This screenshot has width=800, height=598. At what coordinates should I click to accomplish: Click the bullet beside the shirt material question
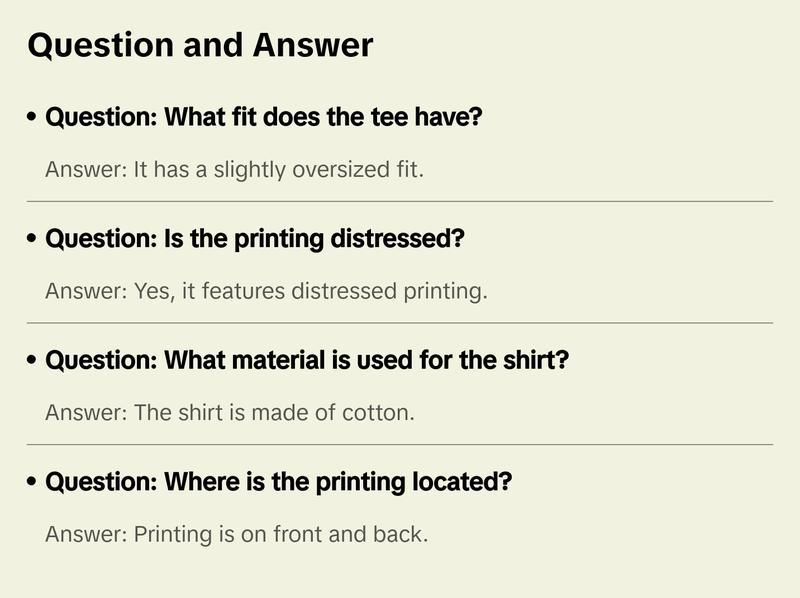(33, 361)
